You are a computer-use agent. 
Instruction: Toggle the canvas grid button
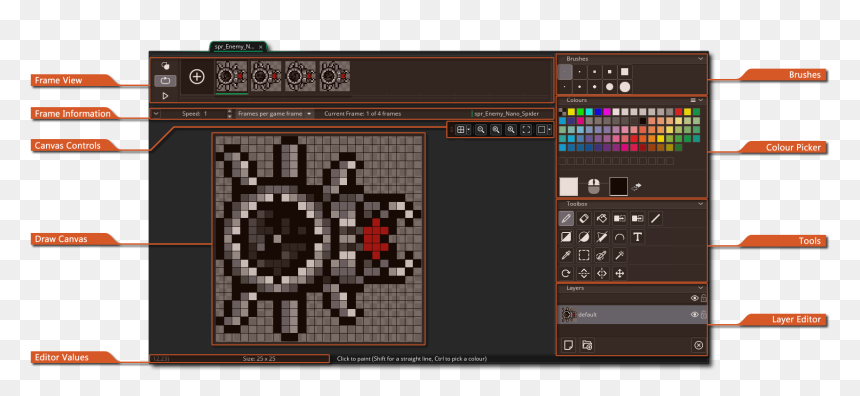click(461, 129)
